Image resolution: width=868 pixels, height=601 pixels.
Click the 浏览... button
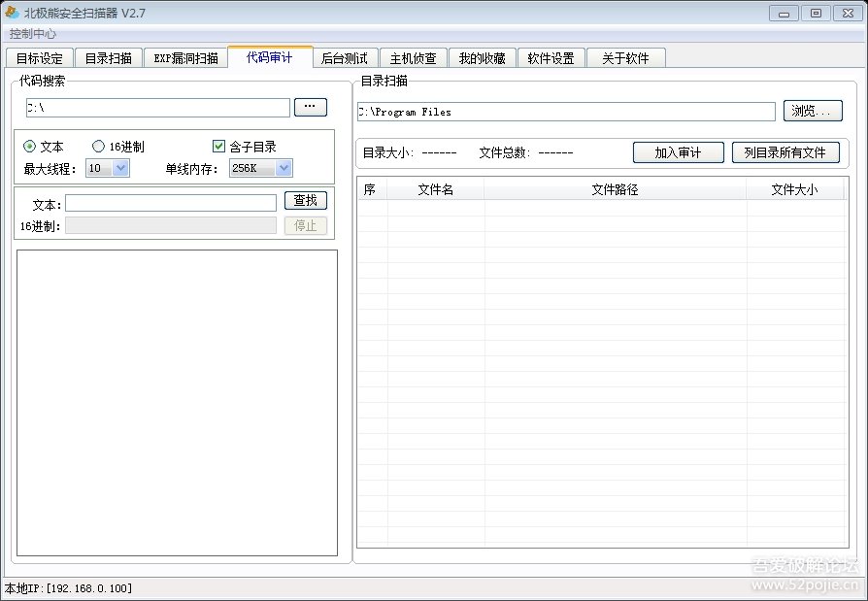813,111
